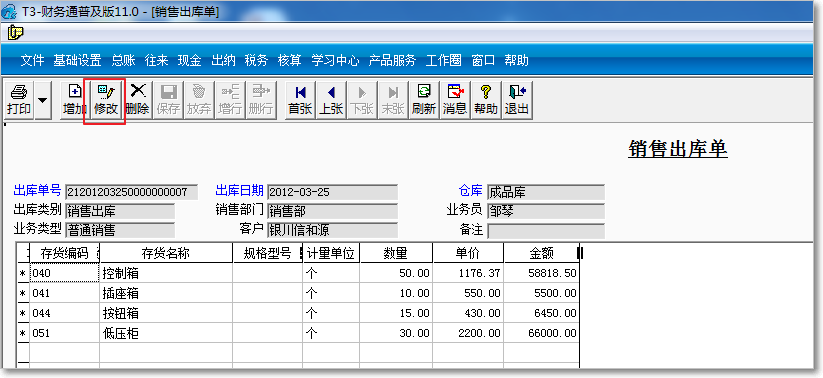This screenshot has height=378, width=823.
Task: Open the 消息 messages toolbar icon
Action: click(455, 100)
